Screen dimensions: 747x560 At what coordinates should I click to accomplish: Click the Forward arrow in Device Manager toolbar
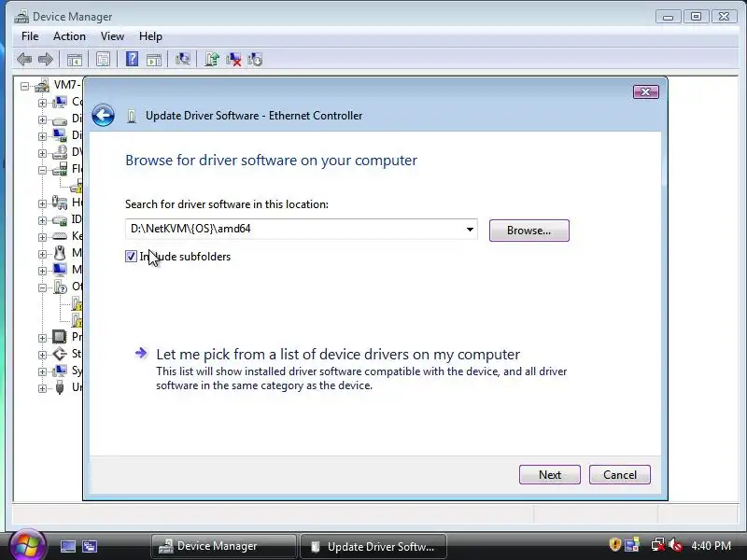tap(45, 60)
